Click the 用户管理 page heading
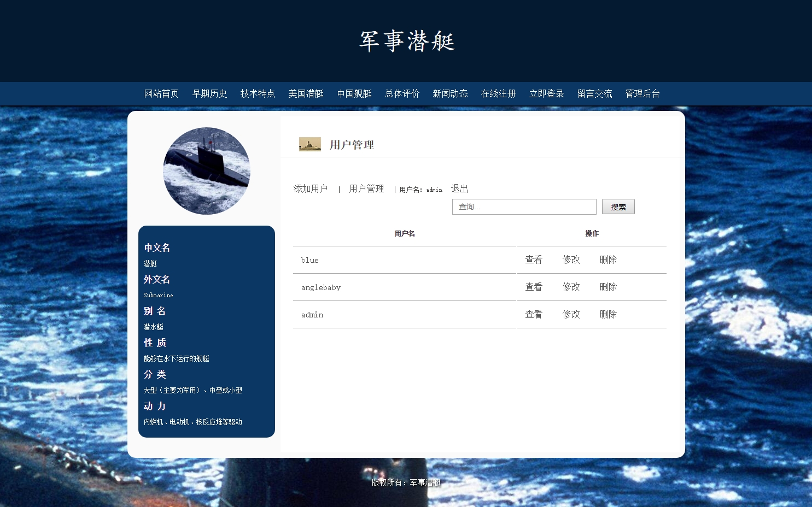The image size is (812, 507). coord(352,145)
